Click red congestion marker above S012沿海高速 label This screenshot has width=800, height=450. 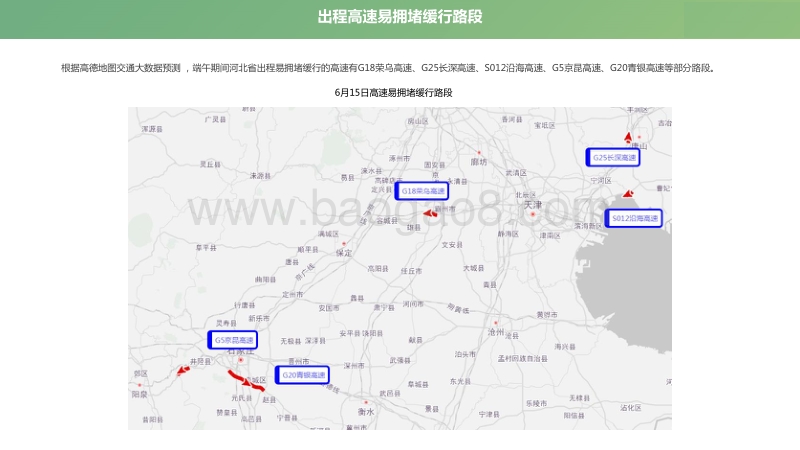pos(628,194)
